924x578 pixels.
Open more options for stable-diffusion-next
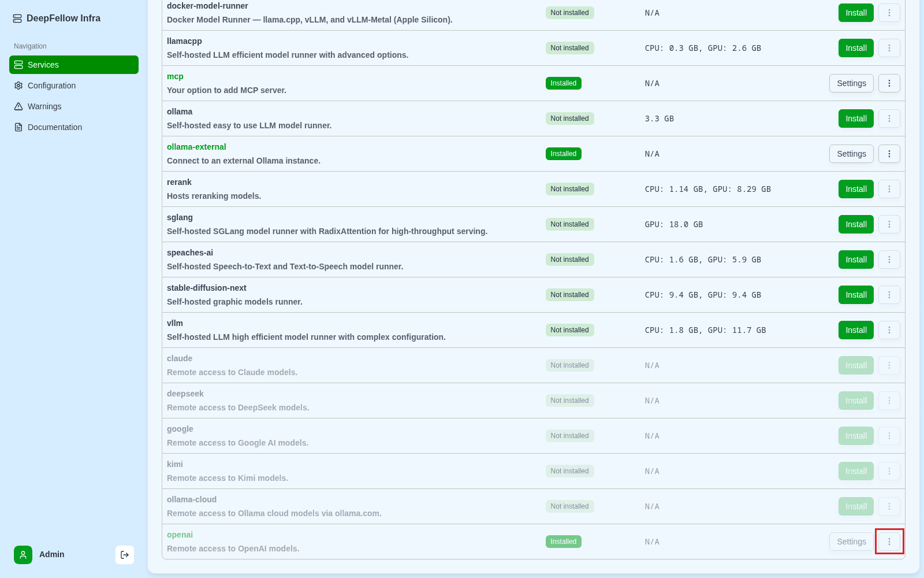pyautogui.click(x=889, y=295)
